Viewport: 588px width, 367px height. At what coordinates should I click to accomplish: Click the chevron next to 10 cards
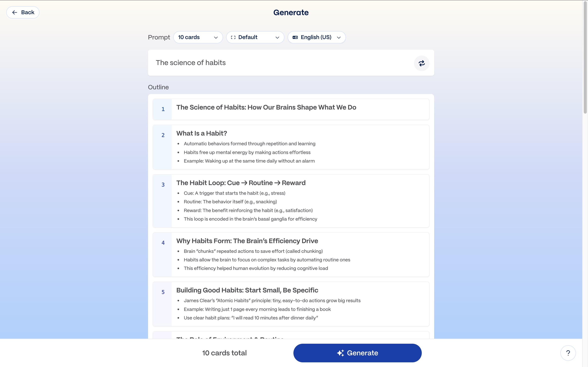coord(216,37)
